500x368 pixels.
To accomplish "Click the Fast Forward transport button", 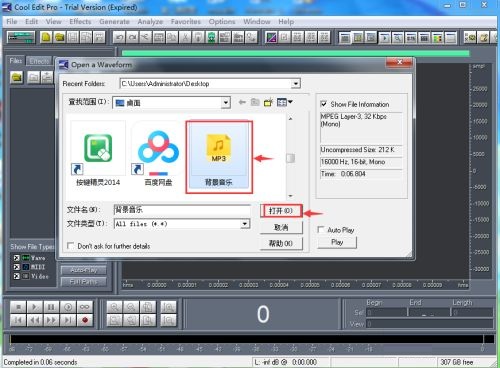I will (x=51, y=320).
